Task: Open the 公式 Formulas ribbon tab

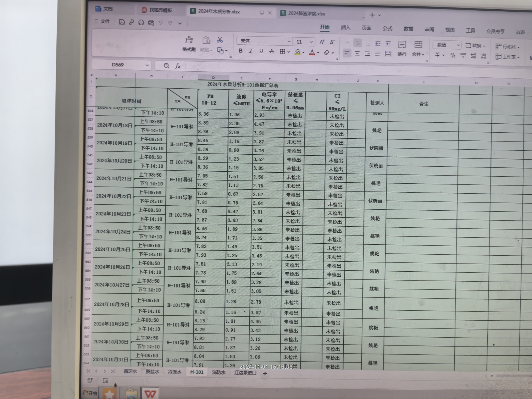Action: (x=387, y=28)
